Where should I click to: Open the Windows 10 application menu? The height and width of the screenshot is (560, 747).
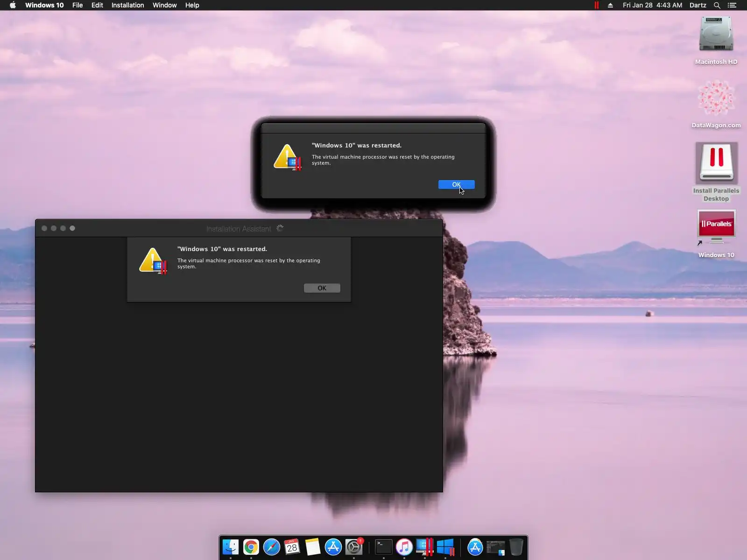click(x=44, y=5)
